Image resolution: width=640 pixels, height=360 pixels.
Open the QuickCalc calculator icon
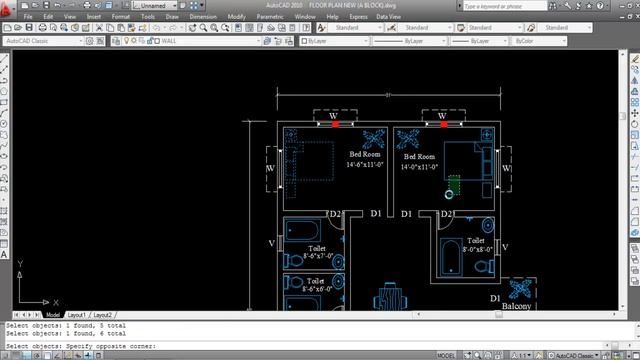293,28
